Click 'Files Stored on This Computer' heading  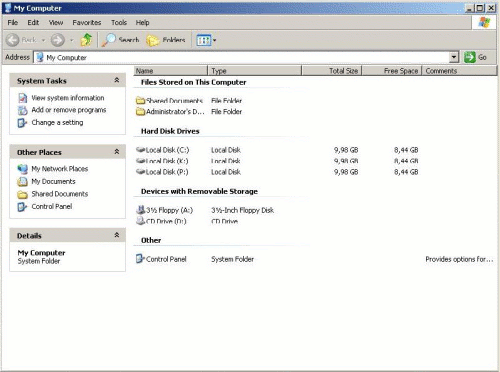click(x=193, y=82)
